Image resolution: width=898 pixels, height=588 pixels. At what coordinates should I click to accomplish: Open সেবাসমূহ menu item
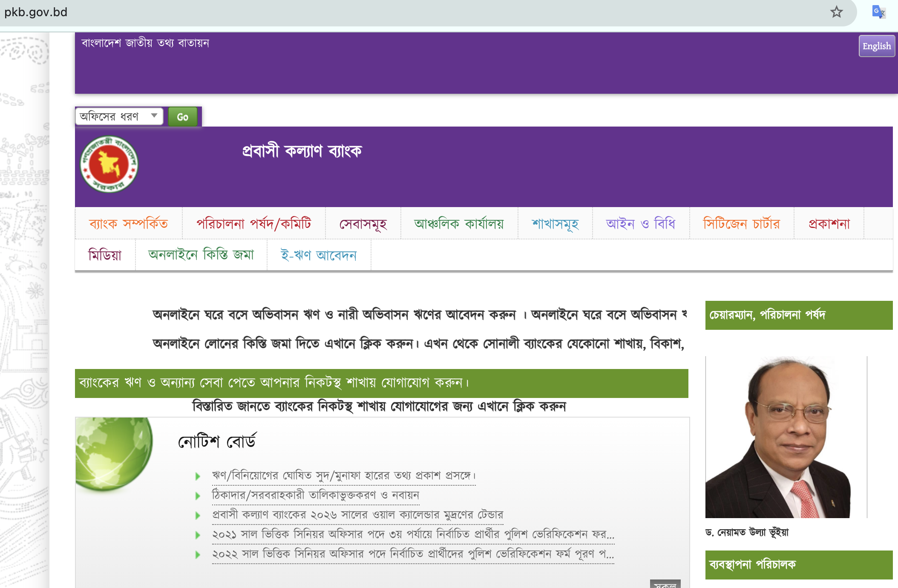[363, 224]
